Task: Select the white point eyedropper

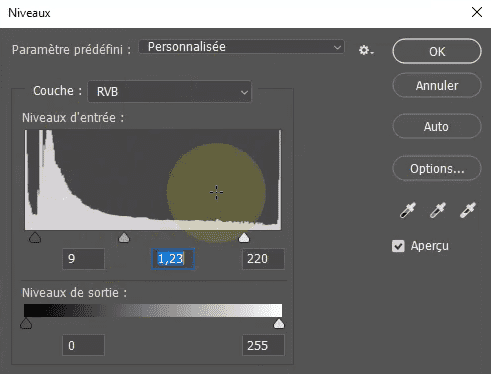Action: pyautogui.click(x=468, y=210)
